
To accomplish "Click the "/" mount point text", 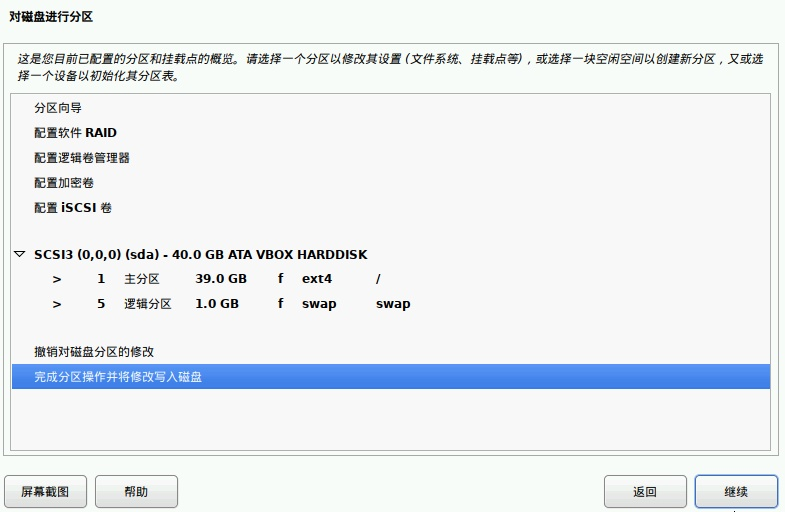I will (x=378, y=279).
